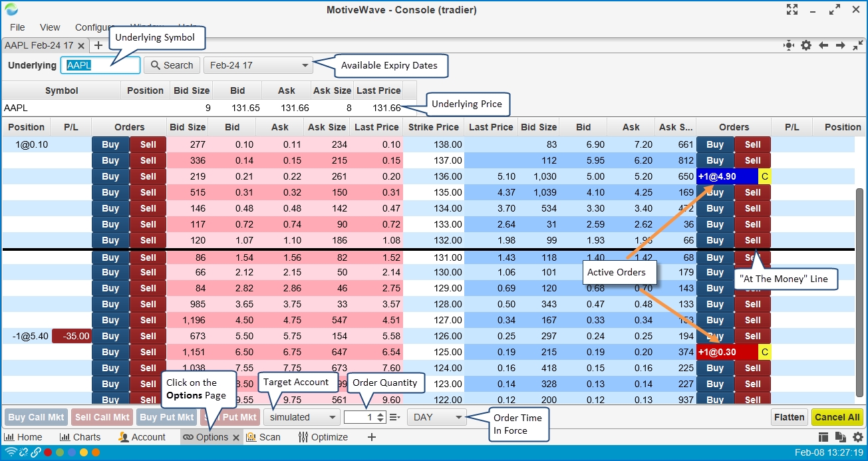Click call Sell on 135.00 strike row
868x461 pixels.
pos(148,192)
